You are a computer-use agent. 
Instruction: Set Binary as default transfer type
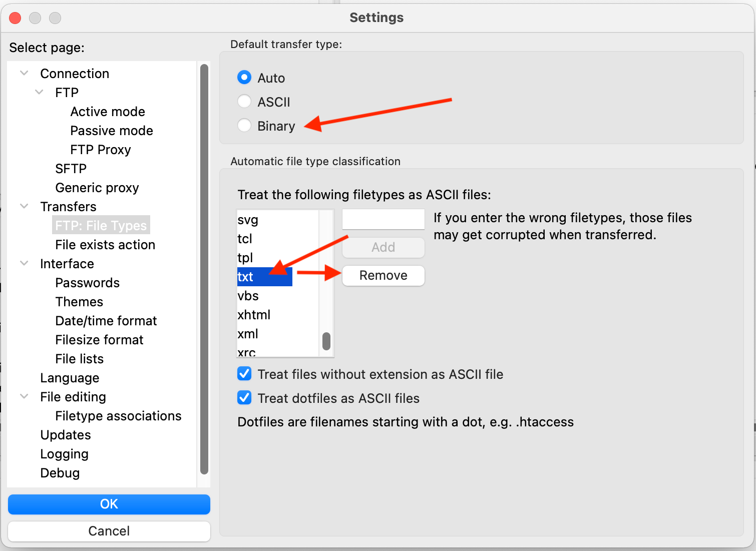(244, 125)
